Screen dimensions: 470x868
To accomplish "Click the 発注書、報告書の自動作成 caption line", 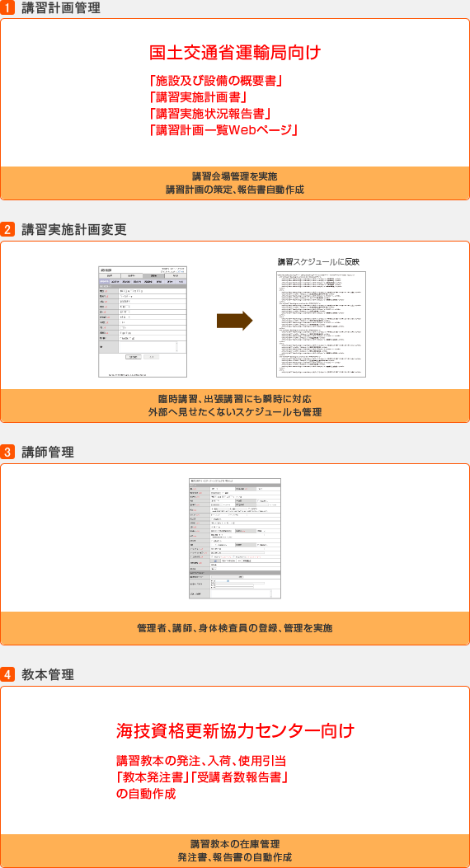I will (x=235, y=857).
